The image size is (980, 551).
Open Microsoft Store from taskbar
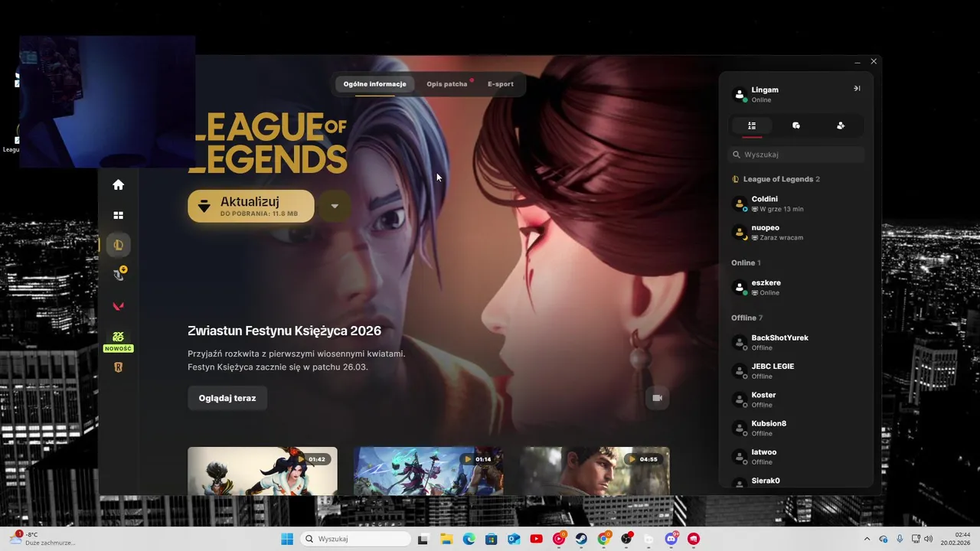pyautogui.click(x=492, y=539)
